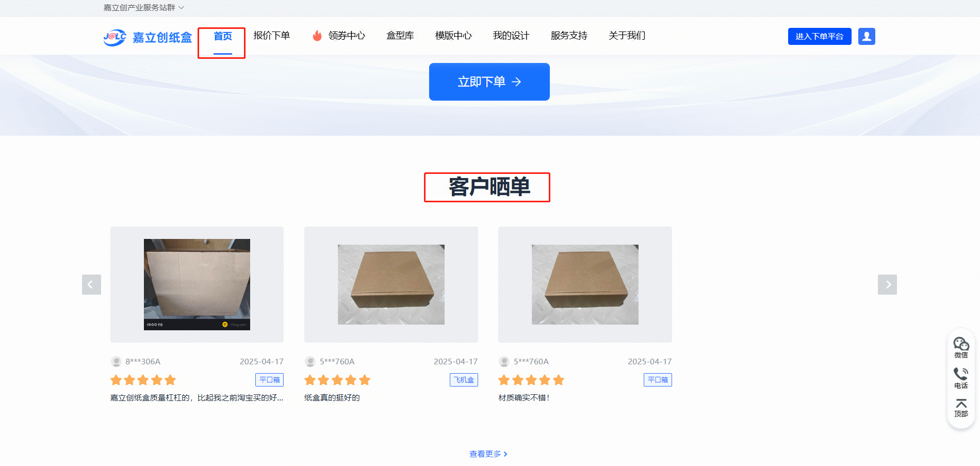The image size is (980, 466).
Task: Open 查看更多 to see more reviews
Action: 488,454
